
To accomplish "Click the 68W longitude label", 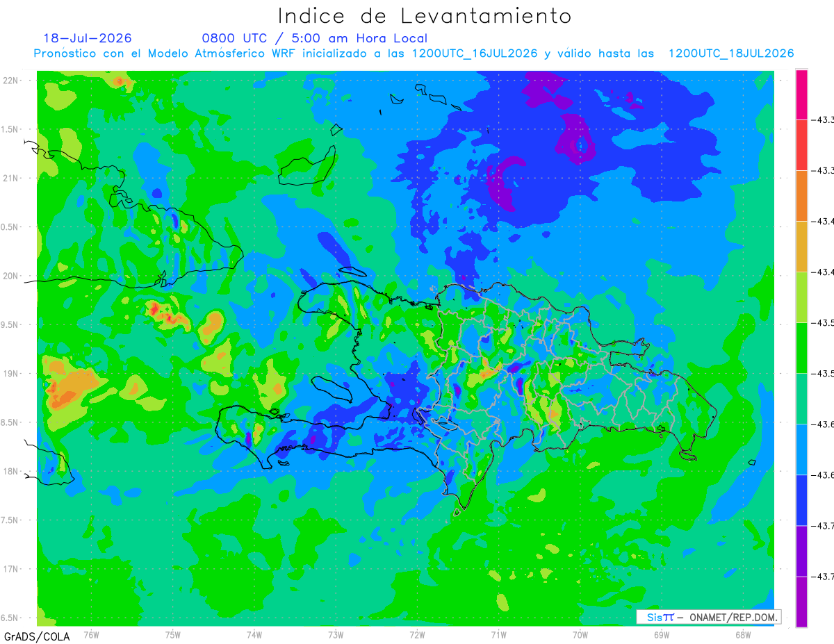I will point(742,634).
